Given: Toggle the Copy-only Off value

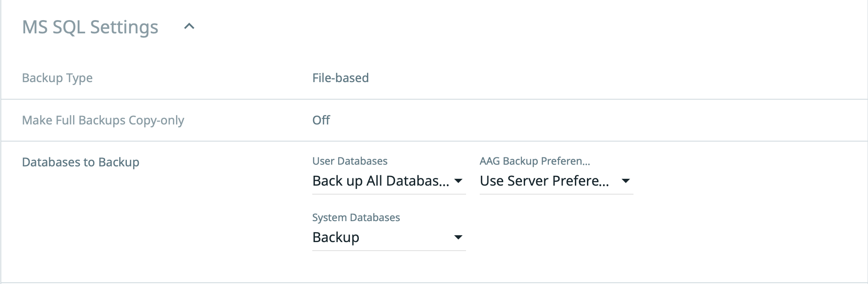Looking at the screenshot, I should click(x=321, y=120).
